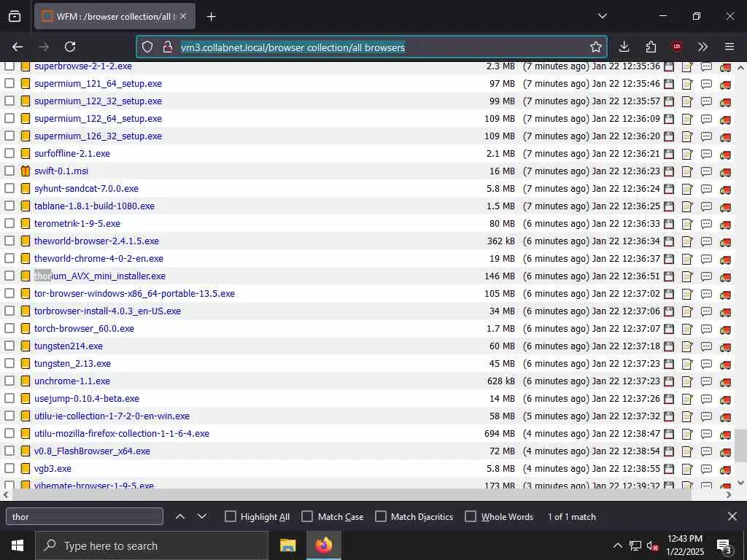
Task: Click the uBlock Origin shield icon
Action: [676, 47]
